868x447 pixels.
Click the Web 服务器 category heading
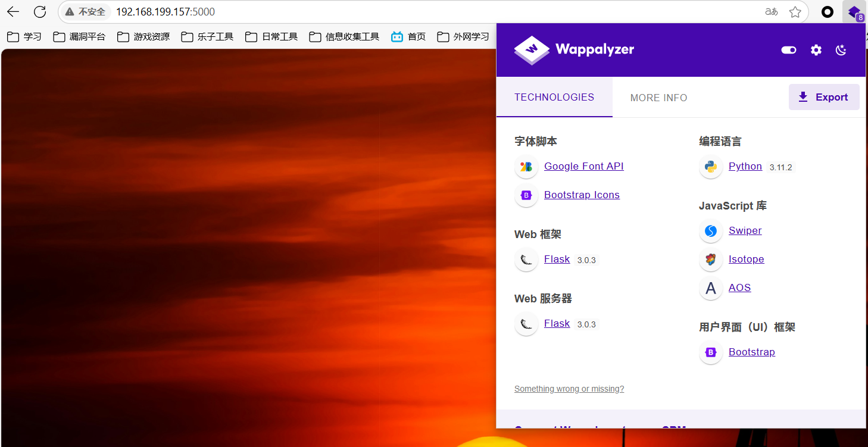click(x=543, y=299)
